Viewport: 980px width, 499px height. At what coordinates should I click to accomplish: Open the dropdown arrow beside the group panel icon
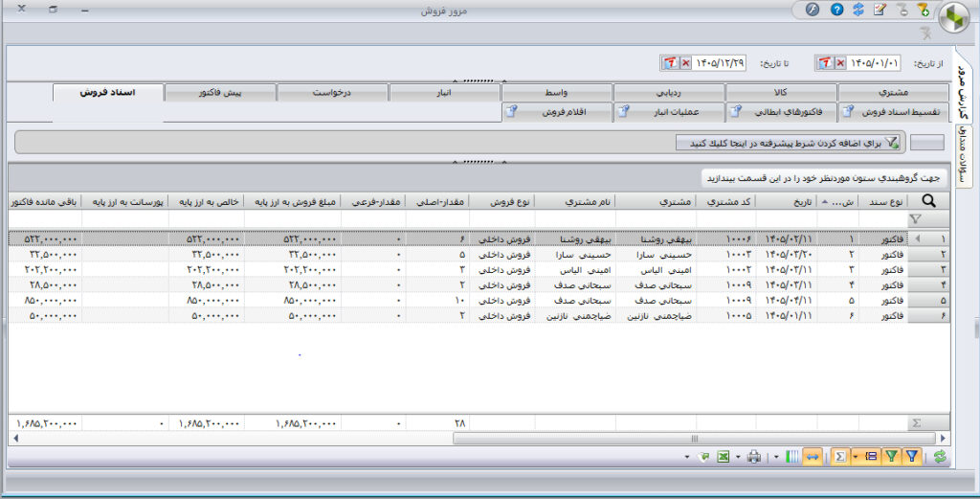point(856,457)
